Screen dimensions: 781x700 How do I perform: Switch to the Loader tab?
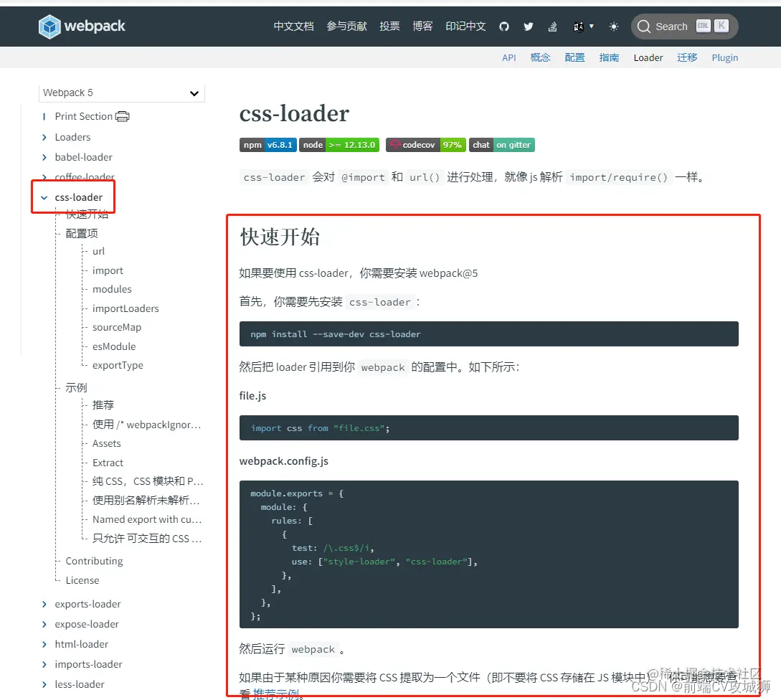(648, 58)
